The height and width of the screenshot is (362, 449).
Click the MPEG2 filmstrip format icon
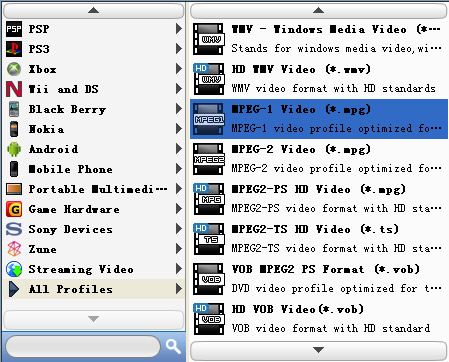coord(209,159)
